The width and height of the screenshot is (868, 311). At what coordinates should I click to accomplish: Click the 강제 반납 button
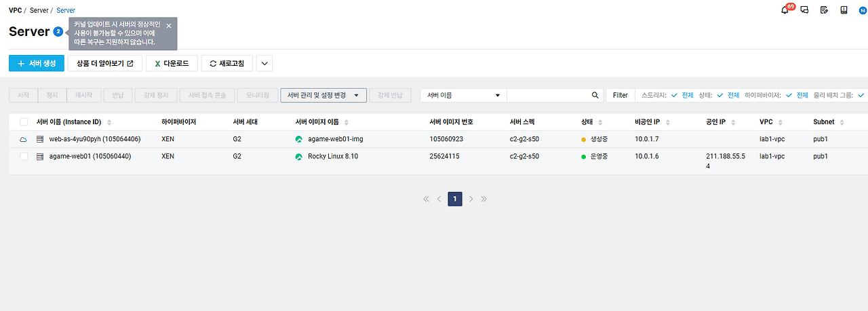click(x=390, y=95)
